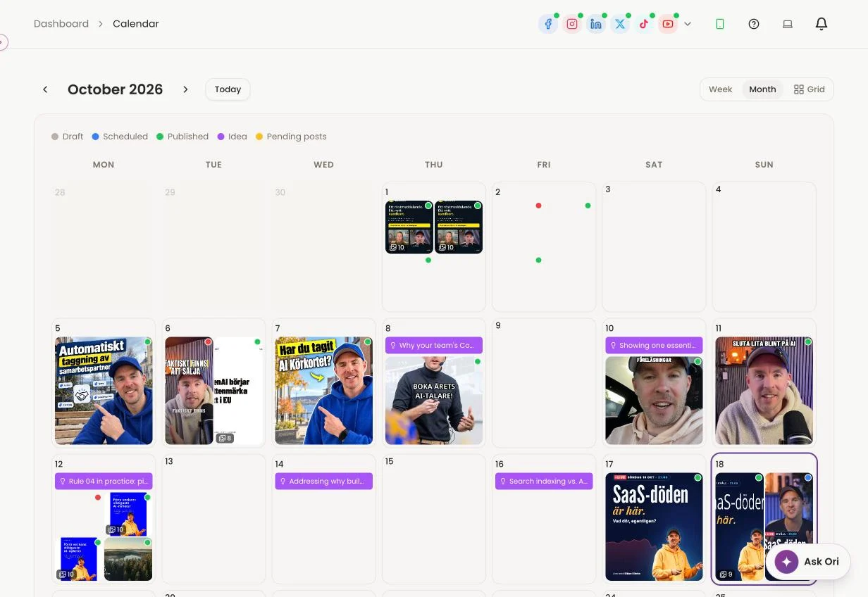Click the Today button
The width and height of the screenshot is (868, 597).
pos(228,89)
